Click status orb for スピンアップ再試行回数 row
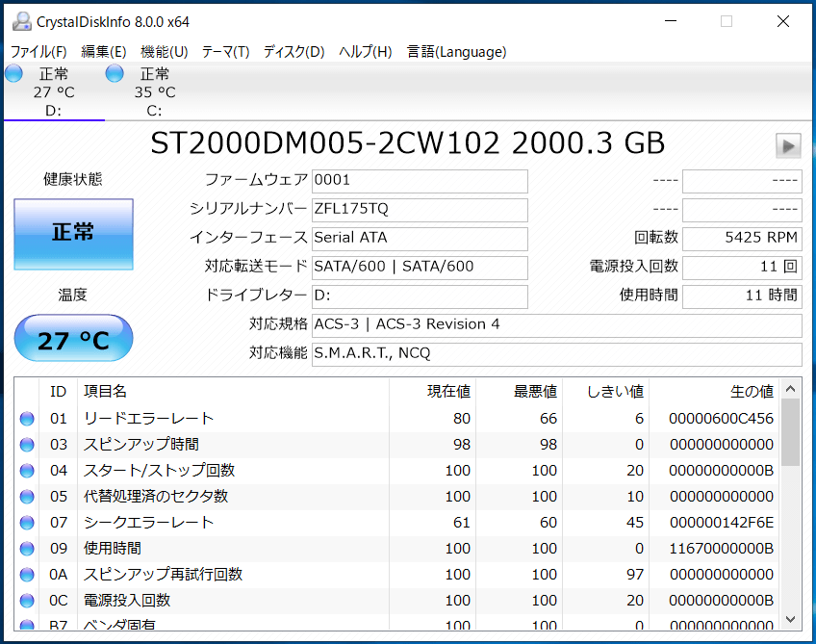This screenshot has height=644, width=816. (x=27, y=575)
